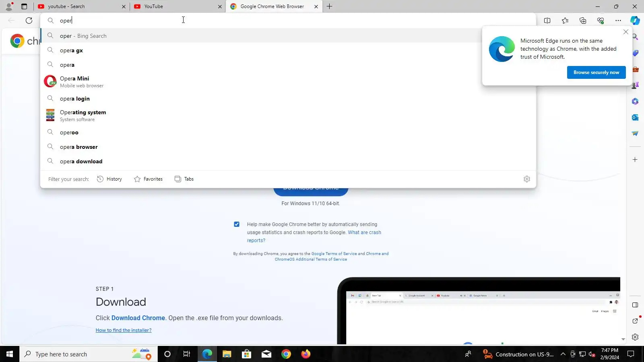Open Task View on the taskbar
This screenshot has width=644, height=362.
pyautogui.click(x=187, y=354)
